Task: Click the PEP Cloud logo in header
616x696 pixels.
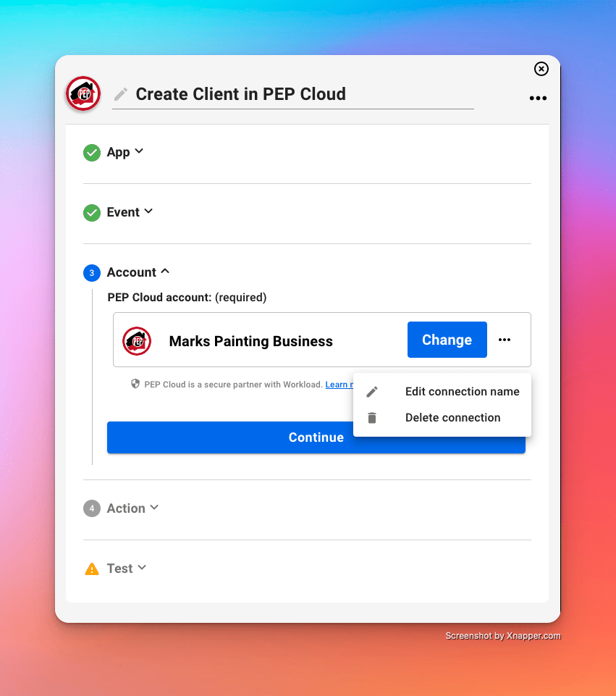Action: click(x=83, y=94)
